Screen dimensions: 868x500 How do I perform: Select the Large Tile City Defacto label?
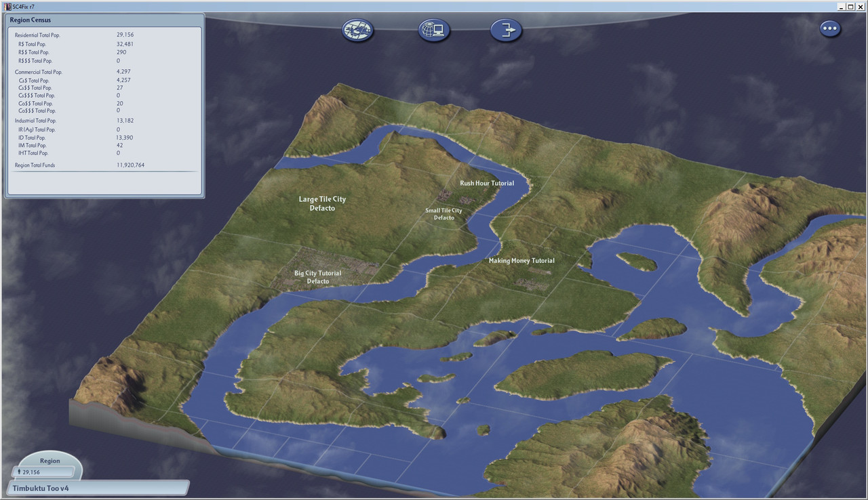pos(322,203)
